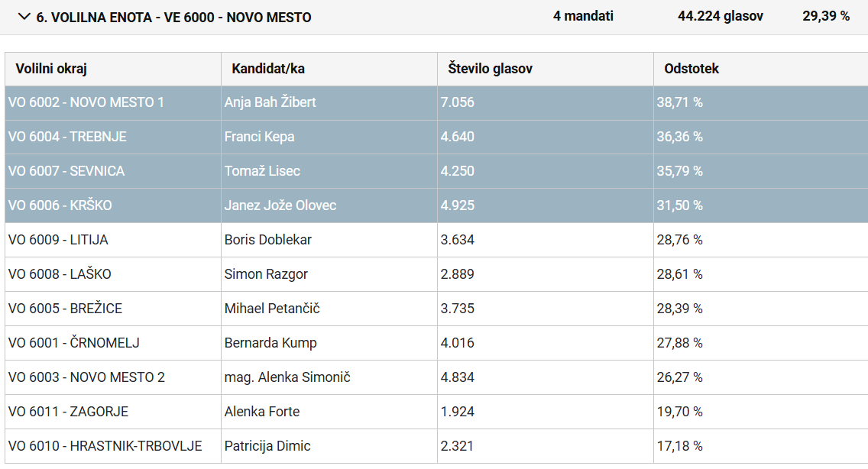Select the VO 6005 - BREŽICE row
Screen dimensions: 868x469
tap(66, 309)
